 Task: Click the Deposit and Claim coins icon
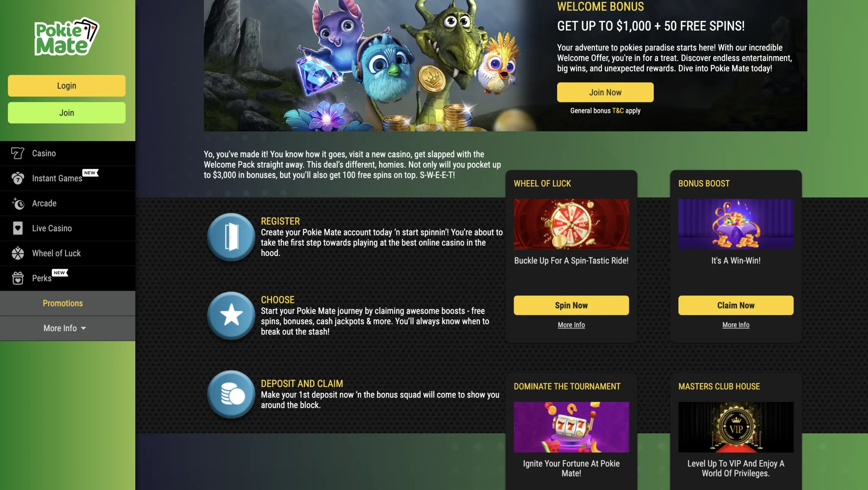tap(231, 394)
